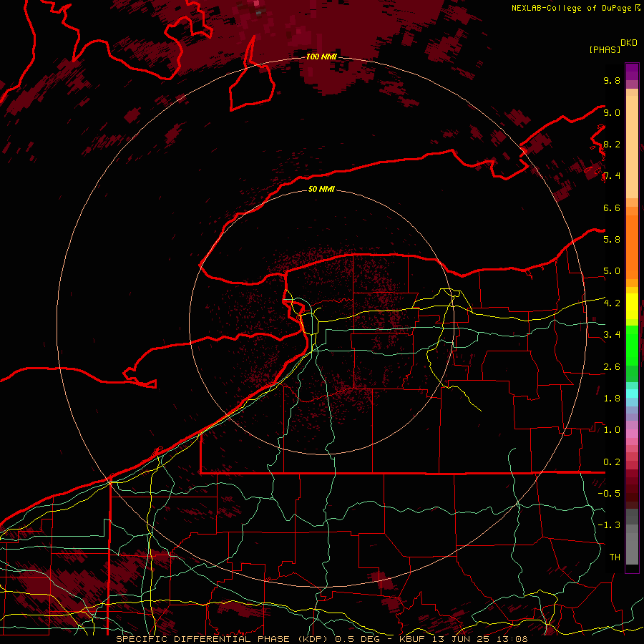Pick the cyan segment of the color bar
The image size is (644, 644).
tap(632, 394)
